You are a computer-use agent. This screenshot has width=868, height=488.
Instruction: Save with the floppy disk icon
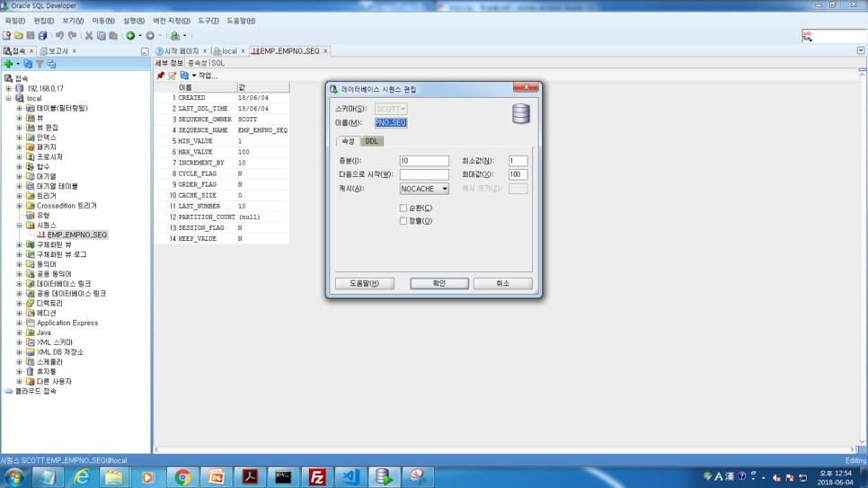(31, 35)
